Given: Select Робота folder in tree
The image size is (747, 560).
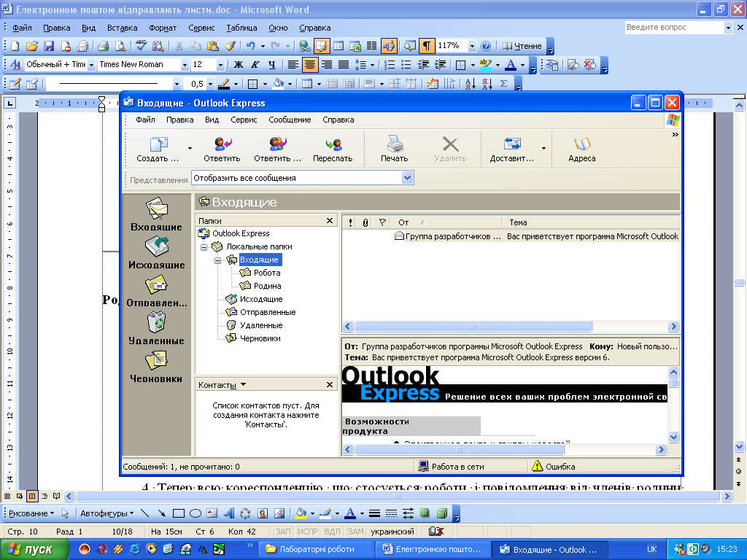Looking at the screenshot, I should tap(267, 273).
